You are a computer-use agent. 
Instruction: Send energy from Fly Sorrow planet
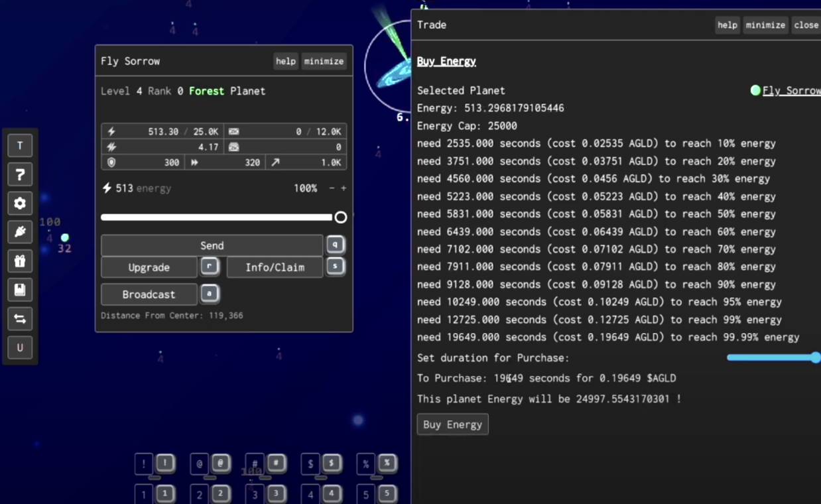(x=212, y=245)
